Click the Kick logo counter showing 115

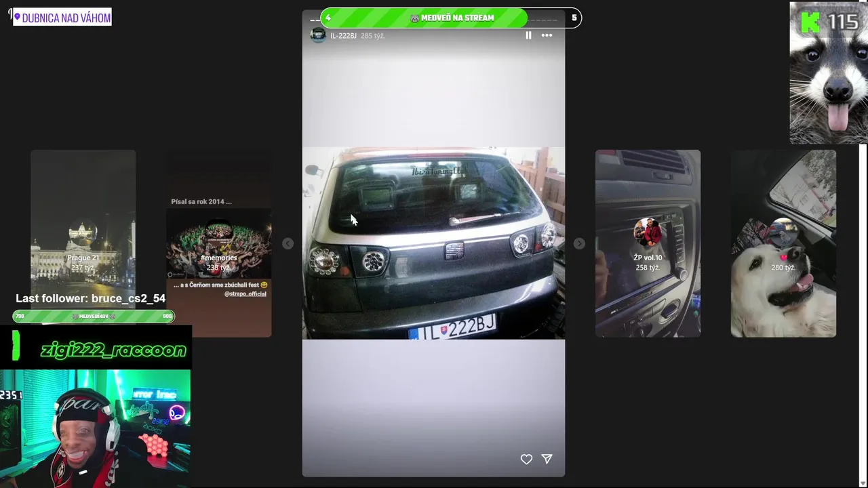[829, 22]
